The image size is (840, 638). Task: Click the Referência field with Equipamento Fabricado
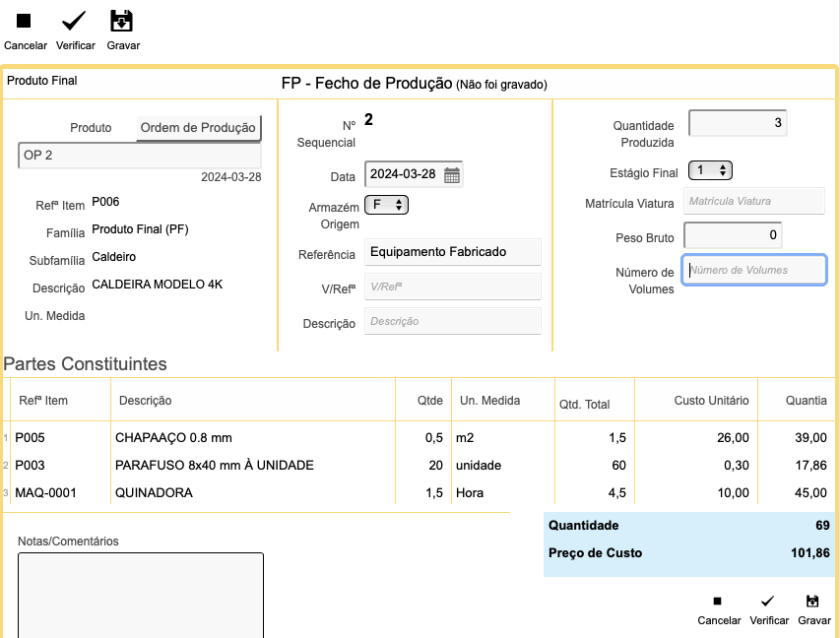coord(453,252)
